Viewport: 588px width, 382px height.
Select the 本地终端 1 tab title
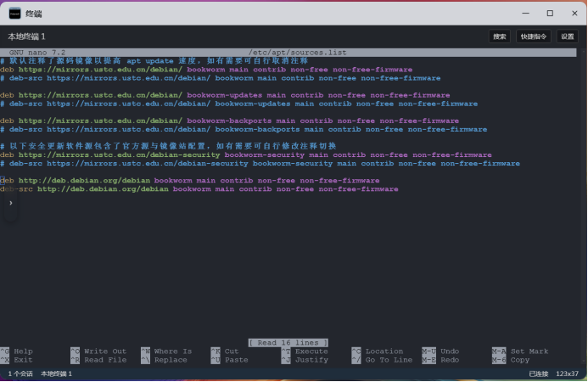(26, 37)
